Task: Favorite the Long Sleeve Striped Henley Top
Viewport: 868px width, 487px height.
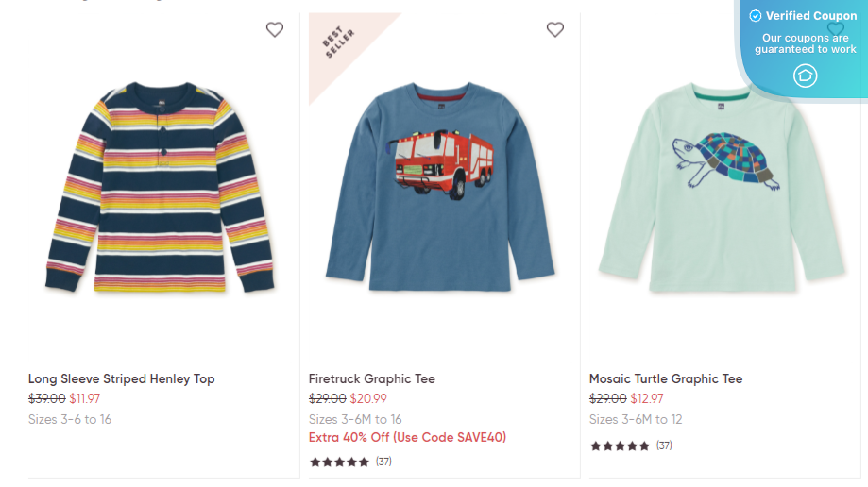Action: point(275,30)
